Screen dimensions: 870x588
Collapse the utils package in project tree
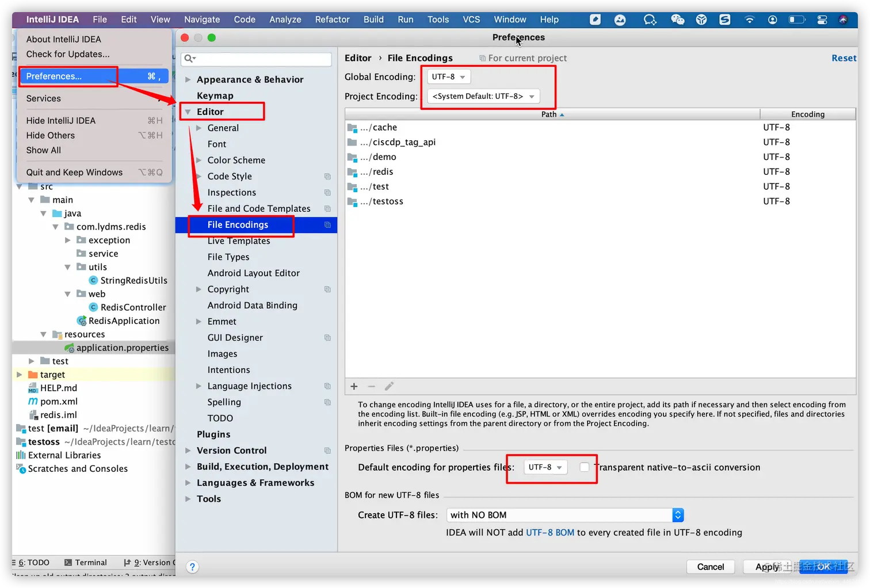point(67,267)
